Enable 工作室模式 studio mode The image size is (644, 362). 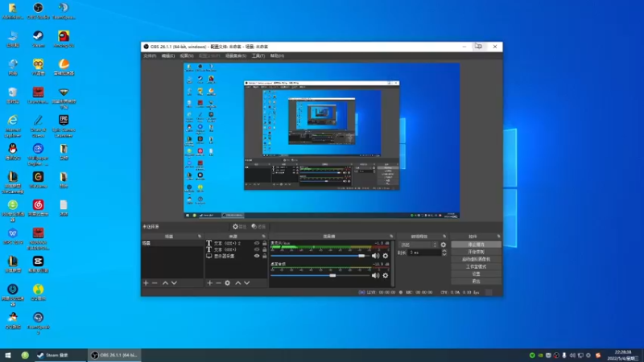click(476, 266)
